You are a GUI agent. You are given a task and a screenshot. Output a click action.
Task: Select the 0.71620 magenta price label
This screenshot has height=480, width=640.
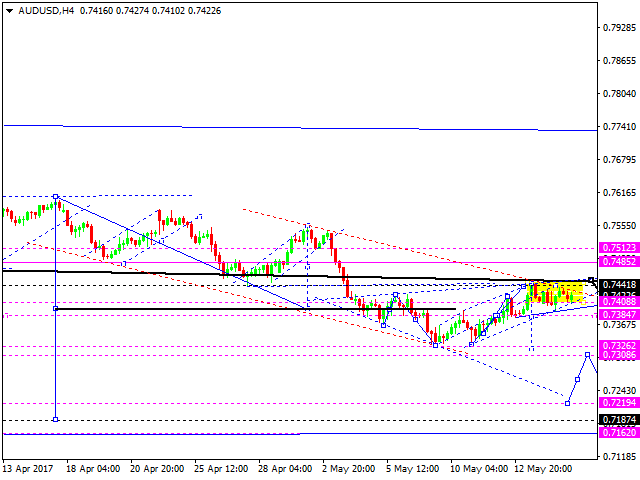click(x=619, y=433)
